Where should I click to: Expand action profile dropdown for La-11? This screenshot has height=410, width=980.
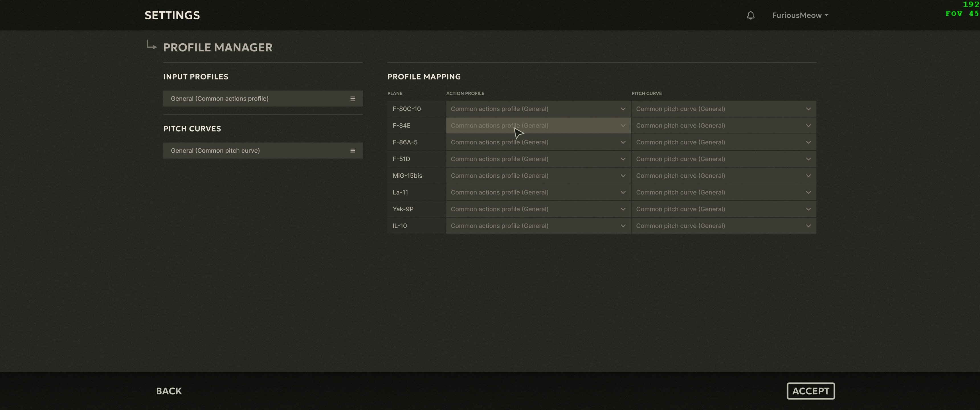click(538, 192)
